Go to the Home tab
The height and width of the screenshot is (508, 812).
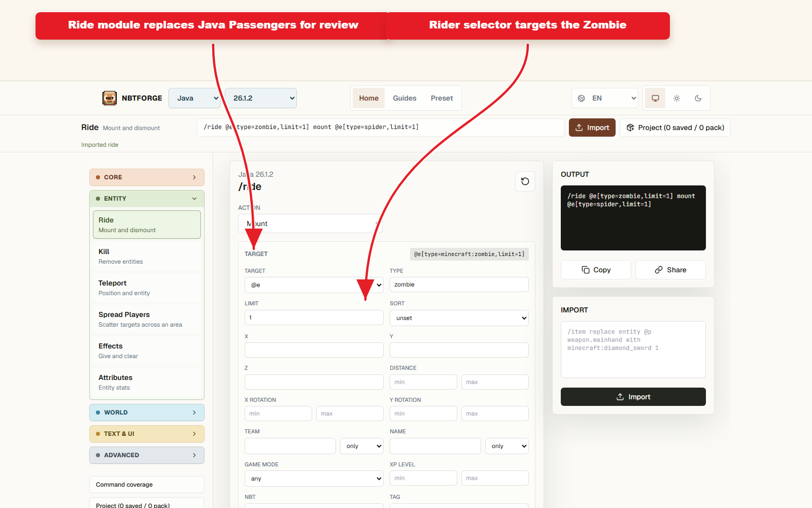pos(369,98)
